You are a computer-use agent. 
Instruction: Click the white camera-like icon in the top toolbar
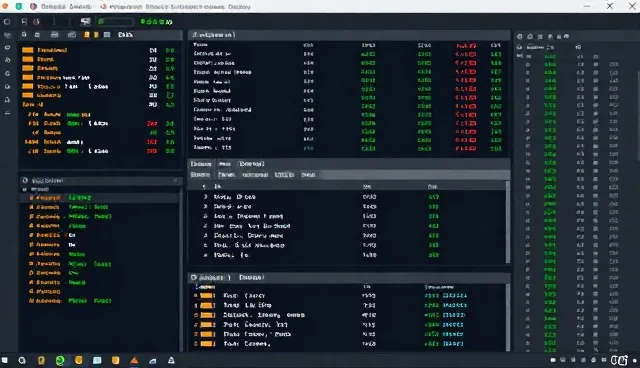(85, 21)
